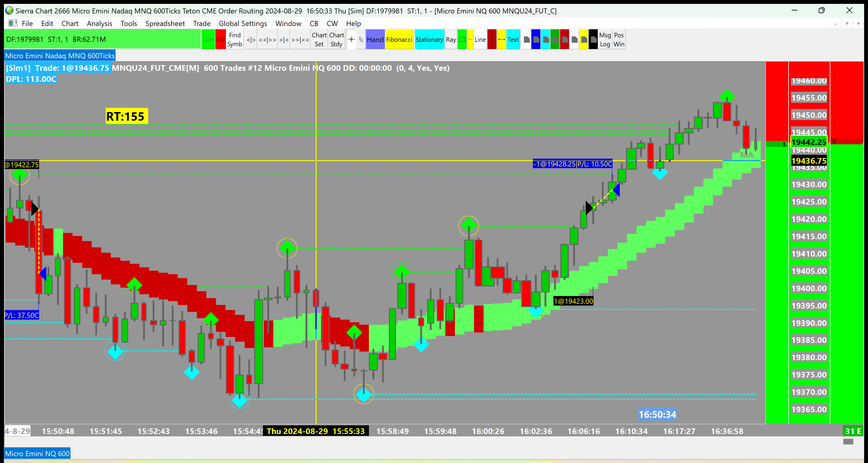Toggle the red Dis disconnect button
868x463 pixels.
220,39
